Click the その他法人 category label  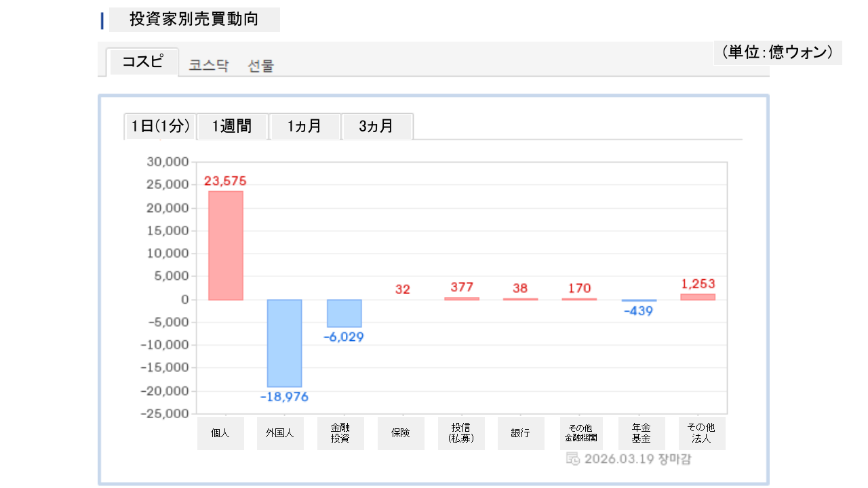tap(702, 433)
